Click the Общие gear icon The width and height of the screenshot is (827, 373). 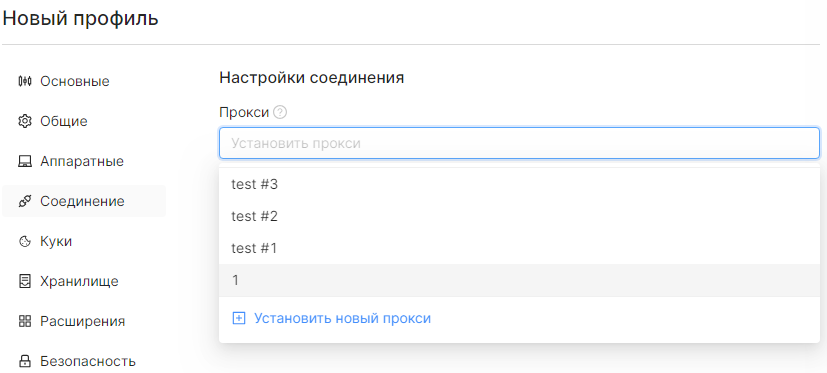[25, 121]
